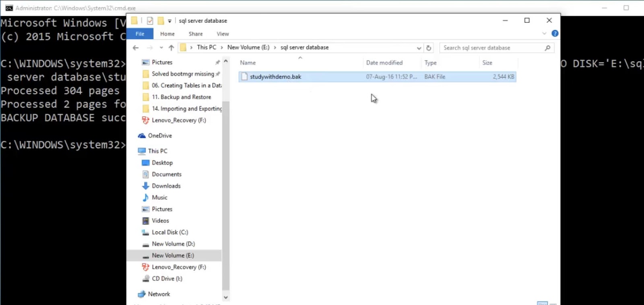Viewport: 644px width, 305px height.
Task: Click This PC in the address breadcrumb
Action: point(206,47)
